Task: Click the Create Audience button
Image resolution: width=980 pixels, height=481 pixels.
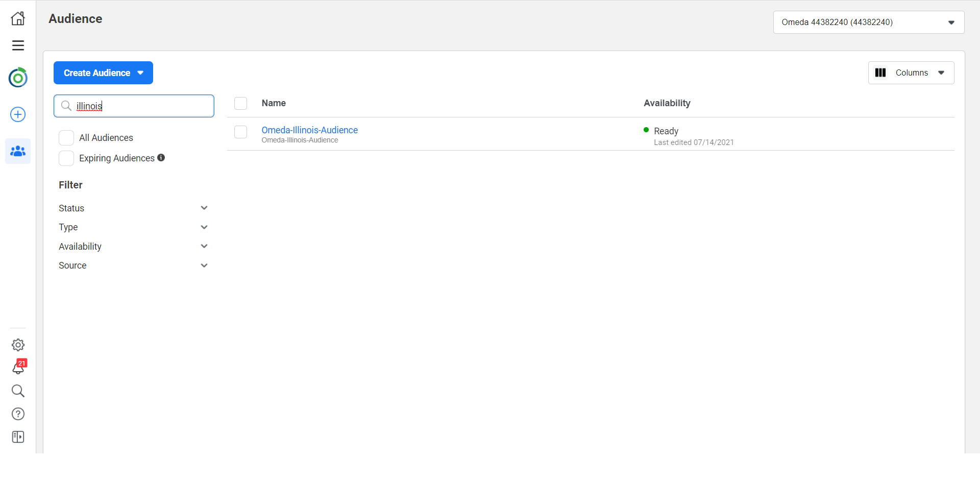Action: click(103, 73)
